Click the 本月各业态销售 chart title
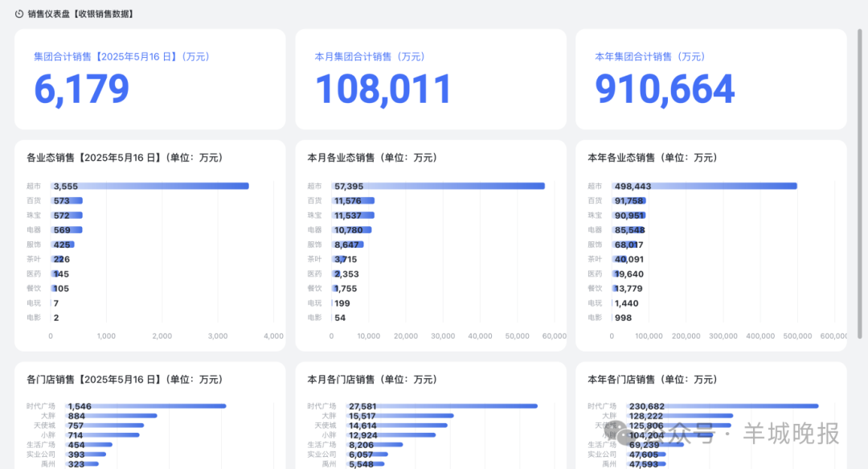868x469 pixels. (x=371, y=158)
